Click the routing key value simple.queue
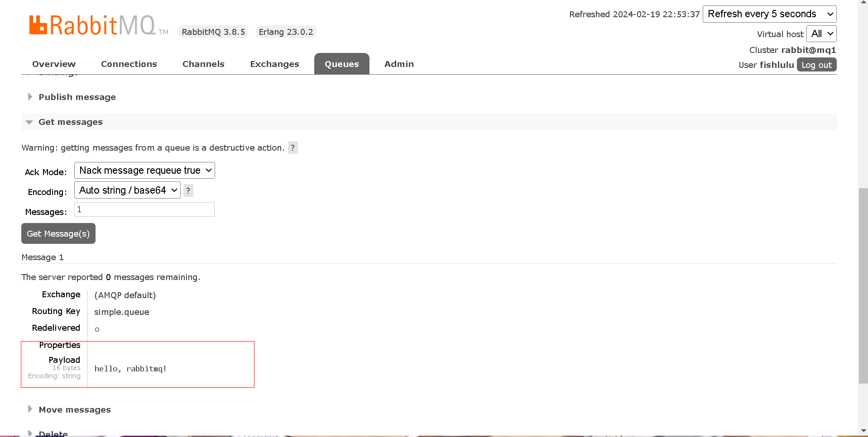 pyautogui.click(x=122, y=312)
